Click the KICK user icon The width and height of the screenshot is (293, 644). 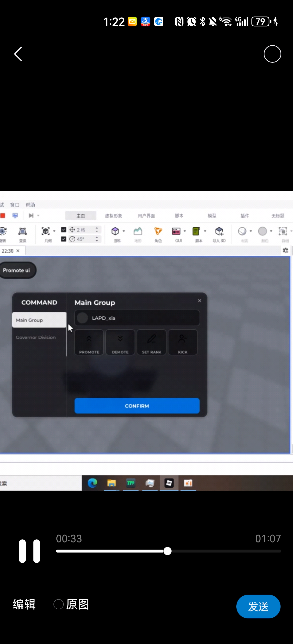tap(183, 342)
